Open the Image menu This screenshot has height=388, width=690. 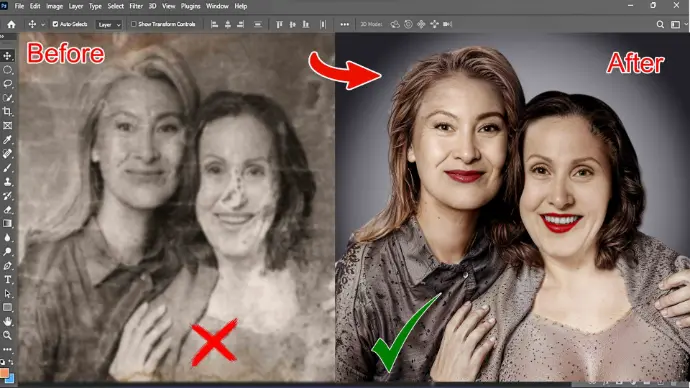(x=55, y=6)
